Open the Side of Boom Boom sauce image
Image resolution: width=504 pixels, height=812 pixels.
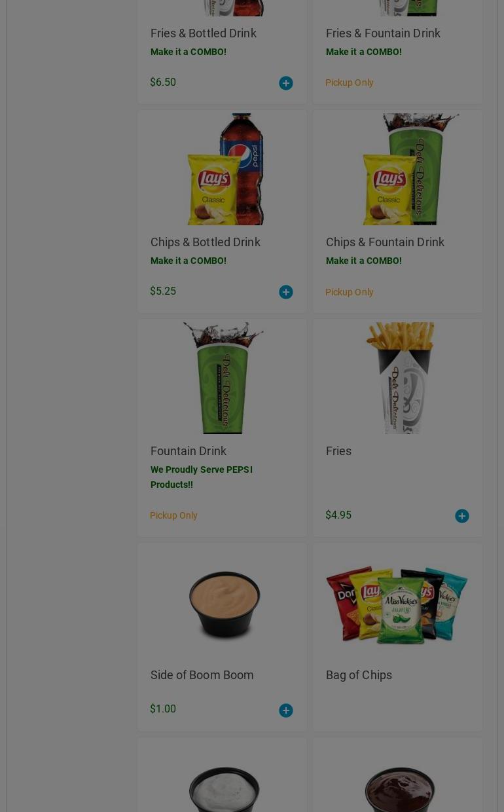225,602
